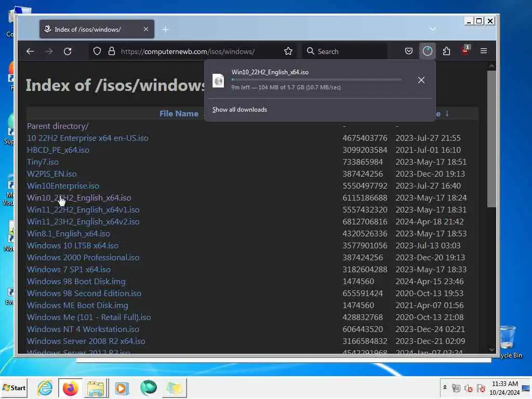
Task: Open Windows Explorer from the taskbar
Action: (x=96, y=388)
